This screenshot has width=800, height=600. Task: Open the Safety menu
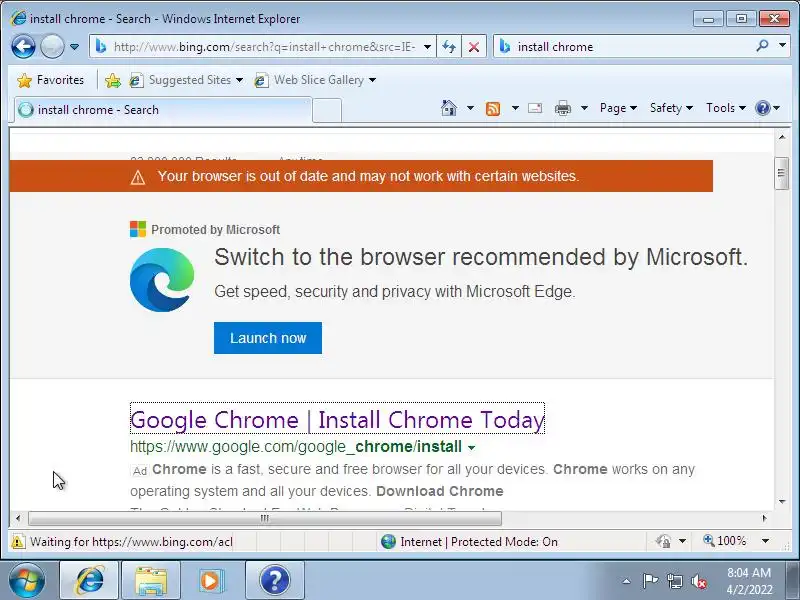pyautogui.click(x=671, y=108)
